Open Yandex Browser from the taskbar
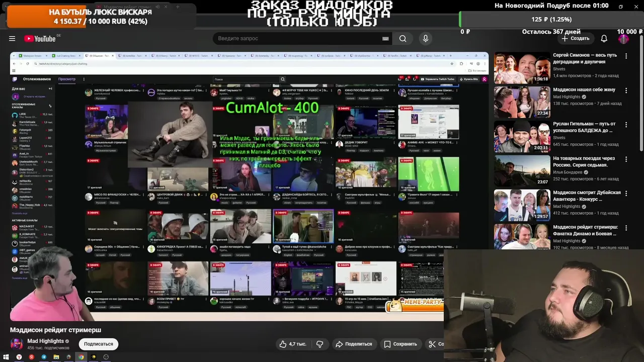Viewport: 644px width, 362px height. (19, 357)
